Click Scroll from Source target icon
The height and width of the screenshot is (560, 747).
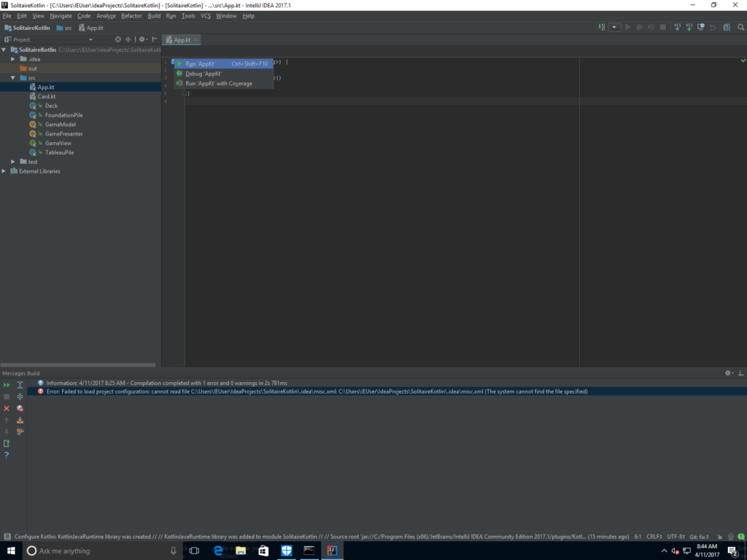coord(117,39)
